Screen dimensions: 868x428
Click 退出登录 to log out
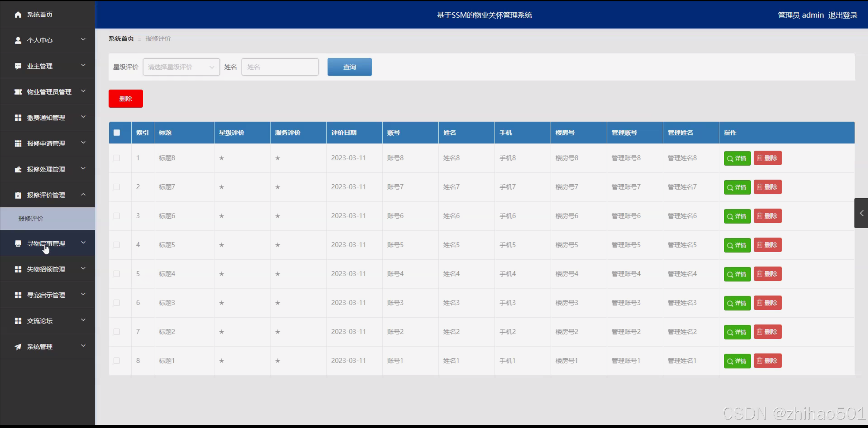[x=843, y=15]
